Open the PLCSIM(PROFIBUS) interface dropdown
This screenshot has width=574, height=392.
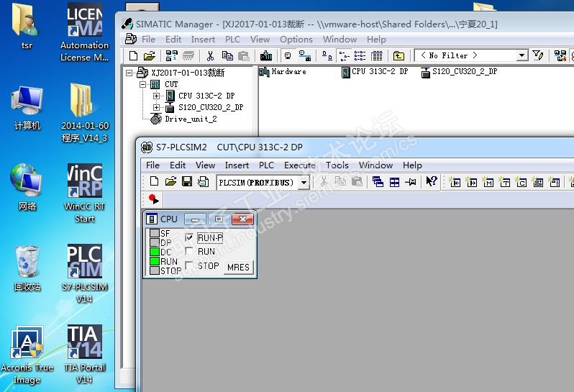304,182
